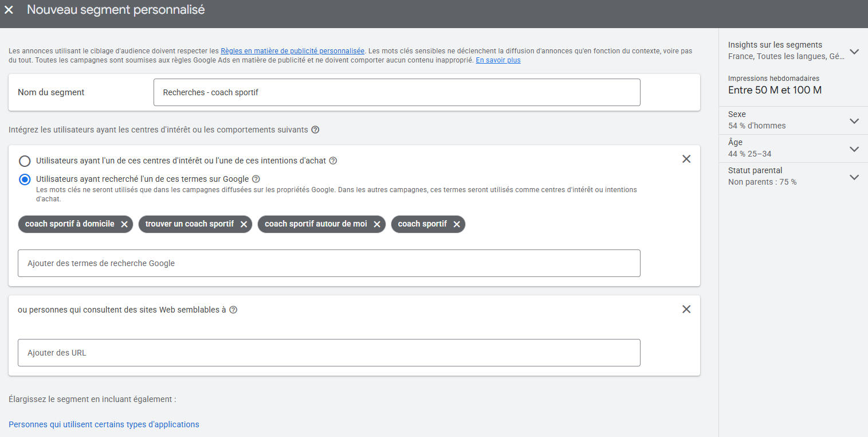Remove the search terms section with X
Viewport: 868px width, 437px height.
point(686,159)
